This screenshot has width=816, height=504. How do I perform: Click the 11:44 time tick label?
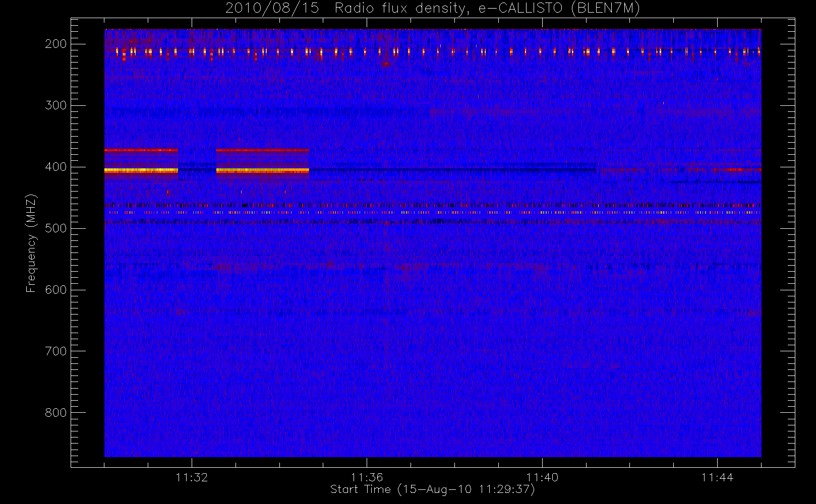tap(717, 477)
